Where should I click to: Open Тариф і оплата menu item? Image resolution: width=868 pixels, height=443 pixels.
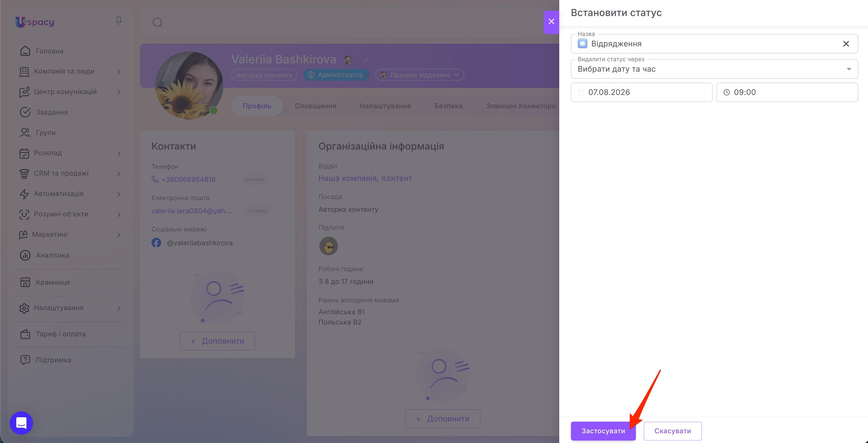tap(61, 334)
